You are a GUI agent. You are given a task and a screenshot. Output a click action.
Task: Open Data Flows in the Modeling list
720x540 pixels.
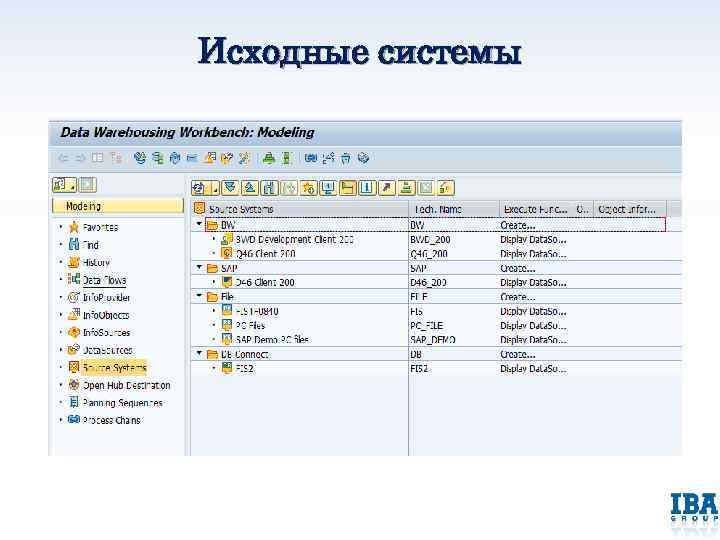[x=104, y=280]
